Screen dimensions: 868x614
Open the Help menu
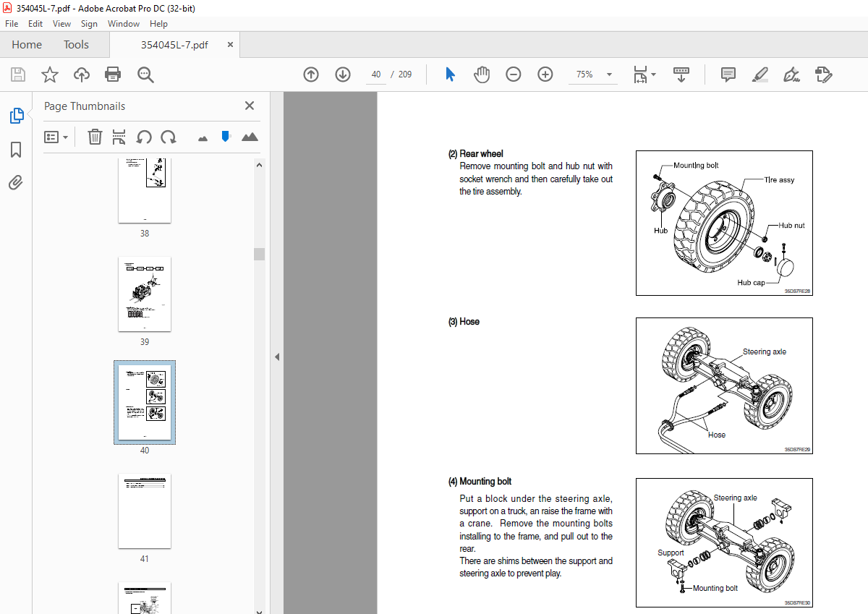coord(158,24)
